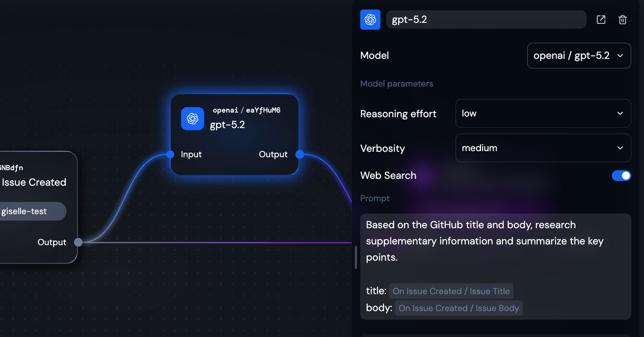Select the On Issue Created / Issue Body chip

458,308
